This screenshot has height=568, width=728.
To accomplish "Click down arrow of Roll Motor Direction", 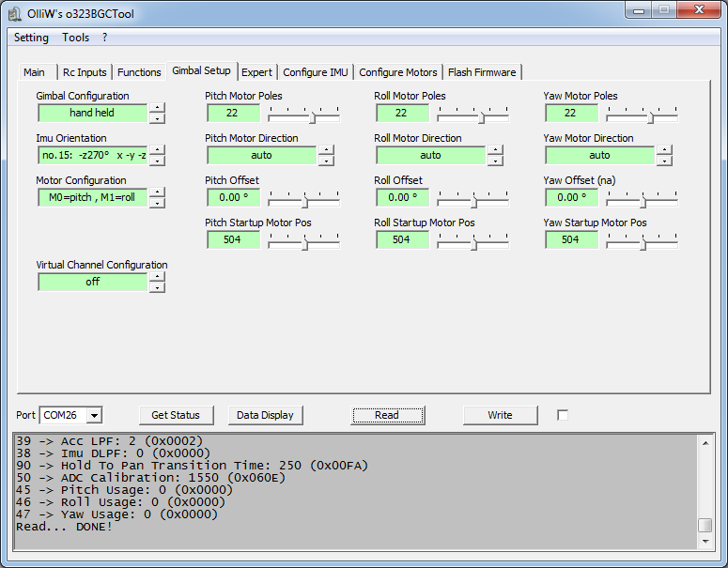I will tap(495, 161).
